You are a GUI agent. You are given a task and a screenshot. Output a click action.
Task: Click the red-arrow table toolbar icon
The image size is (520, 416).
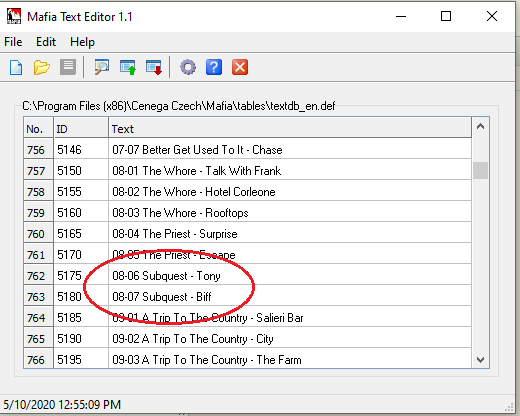(x=154, y=67)
